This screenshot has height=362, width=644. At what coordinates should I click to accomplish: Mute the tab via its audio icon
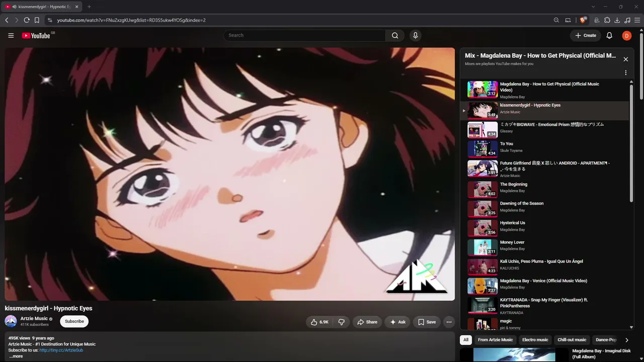(x=14, y=7)
